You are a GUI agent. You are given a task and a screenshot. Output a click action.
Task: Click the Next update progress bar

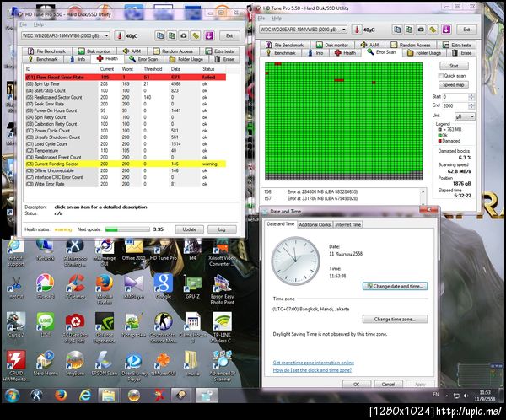127,229
